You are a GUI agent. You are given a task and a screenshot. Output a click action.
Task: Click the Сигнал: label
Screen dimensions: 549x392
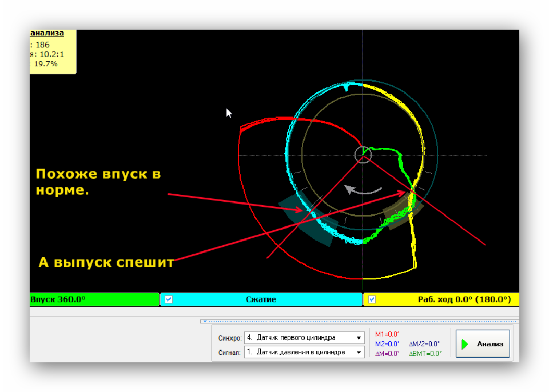tap(229, 353)
